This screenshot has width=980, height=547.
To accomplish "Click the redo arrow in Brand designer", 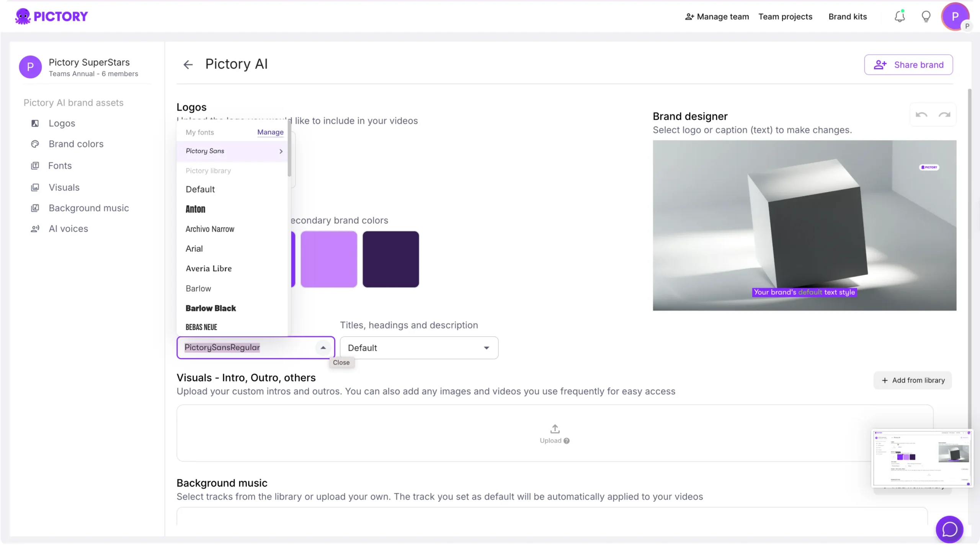I will (944, 115).
